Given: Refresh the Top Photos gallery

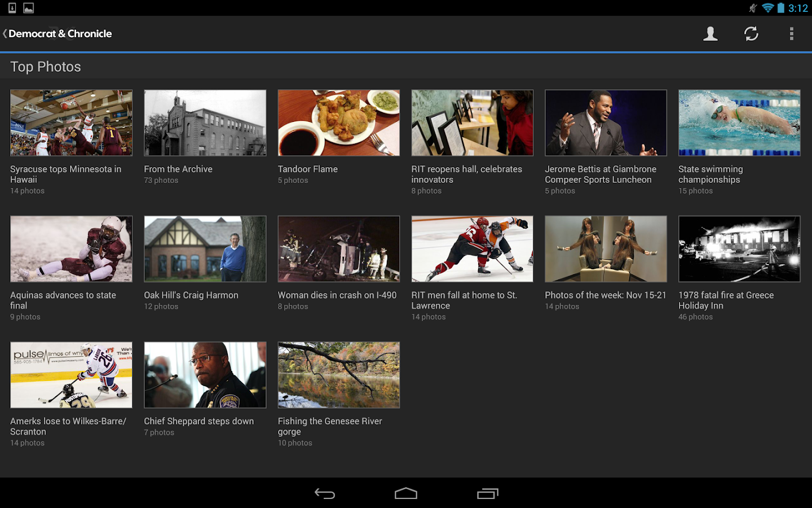Looking at the screenshot, I should pos(751,34).
